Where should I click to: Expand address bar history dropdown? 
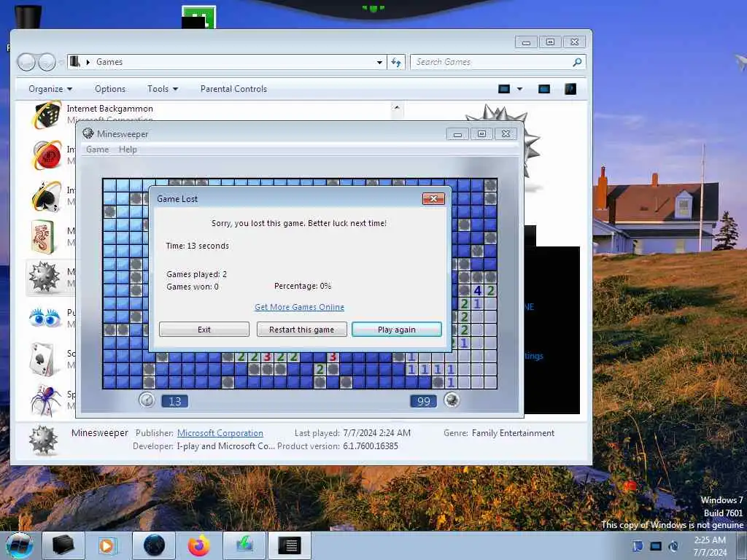tap(379, 63)
